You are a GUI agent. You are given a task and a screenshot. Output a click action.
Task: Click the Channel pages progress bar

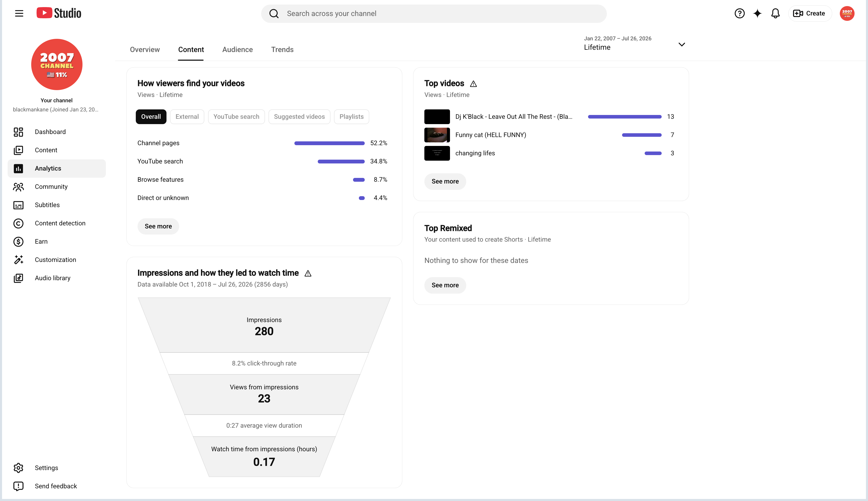[x=329, y=143]
